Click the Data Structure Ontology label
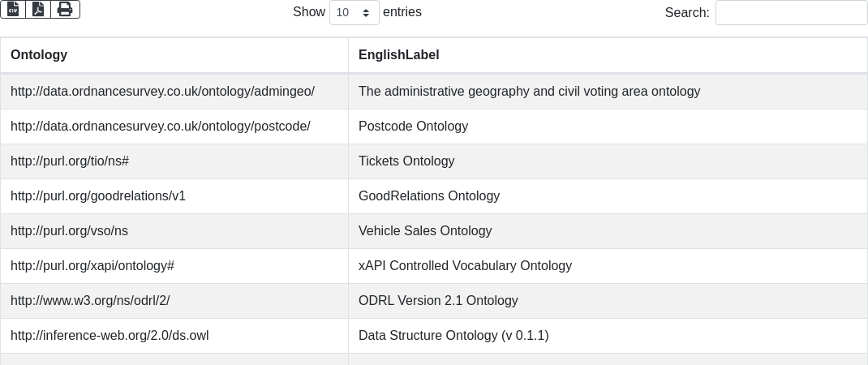 [453, 336]
